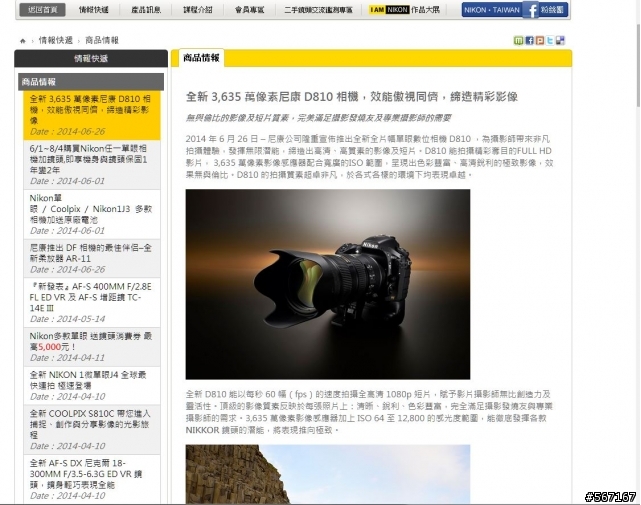Screen dimensions: 641x505
Task: Share via the small Facebook icon
Action: pos(529,40)
